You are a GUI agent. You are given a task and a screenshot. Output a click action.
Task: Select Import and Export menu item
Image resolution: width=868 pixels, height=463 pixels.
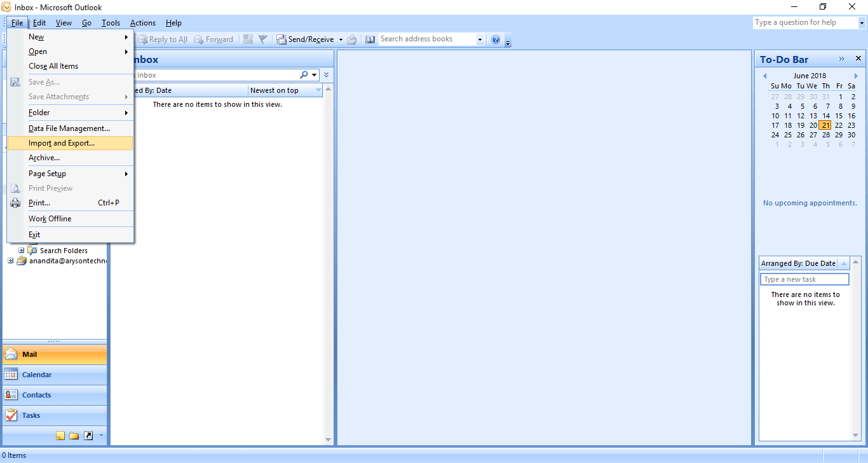tap(70, 143)
